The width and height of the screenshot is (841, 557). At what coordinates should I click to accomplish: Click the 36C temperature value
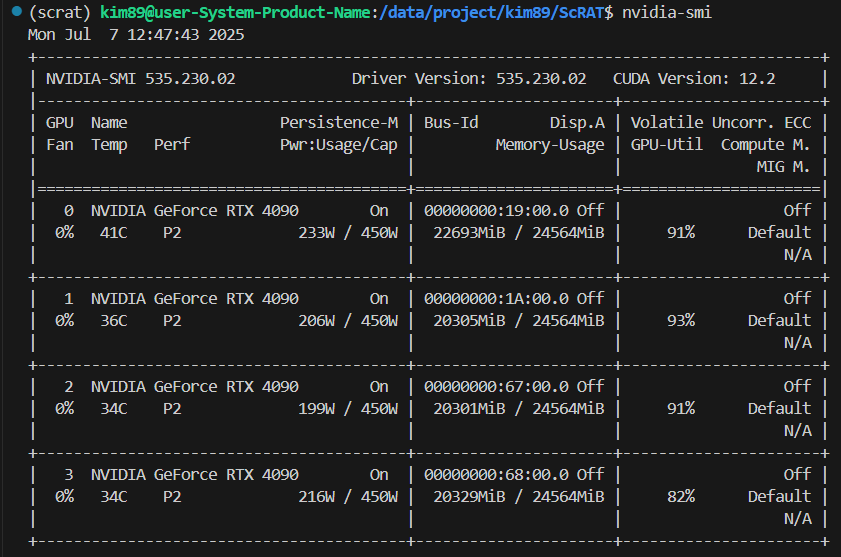pyautogui.click(x=114, y=321)
